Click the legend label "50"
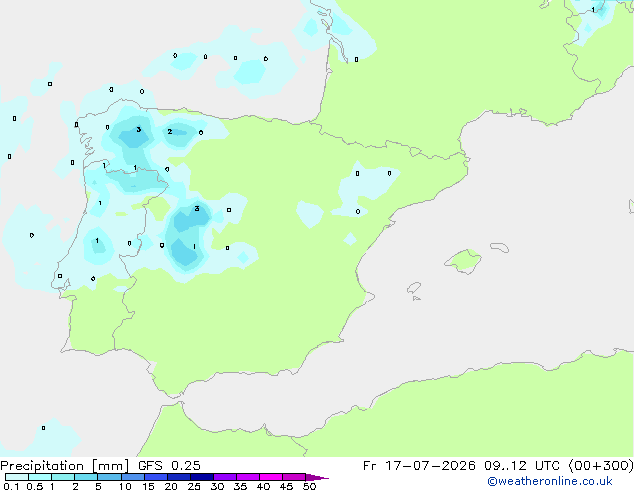634x490 pixels. 309,486
